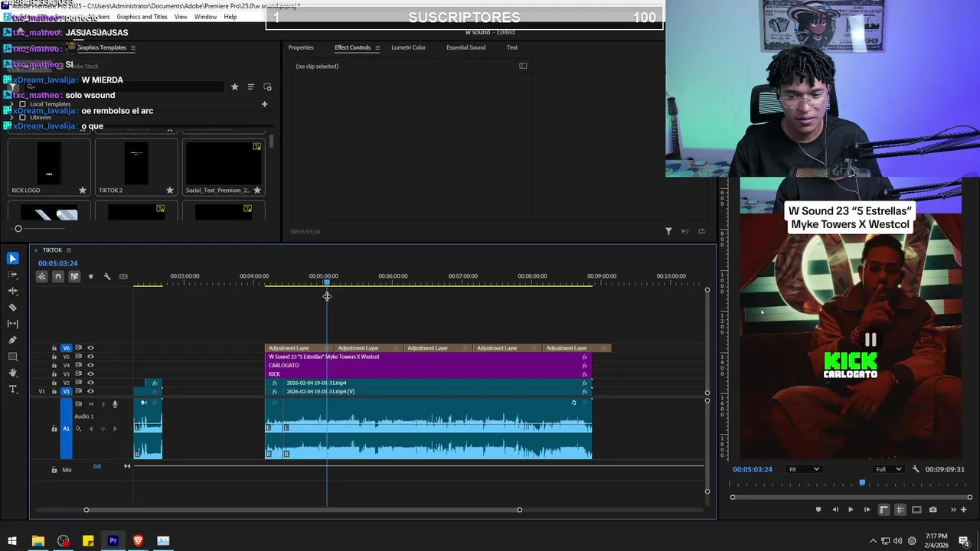The image size is (980, 551).
Task: Open the Full playback resolution dropdown
Action: [x=889, y=469]
